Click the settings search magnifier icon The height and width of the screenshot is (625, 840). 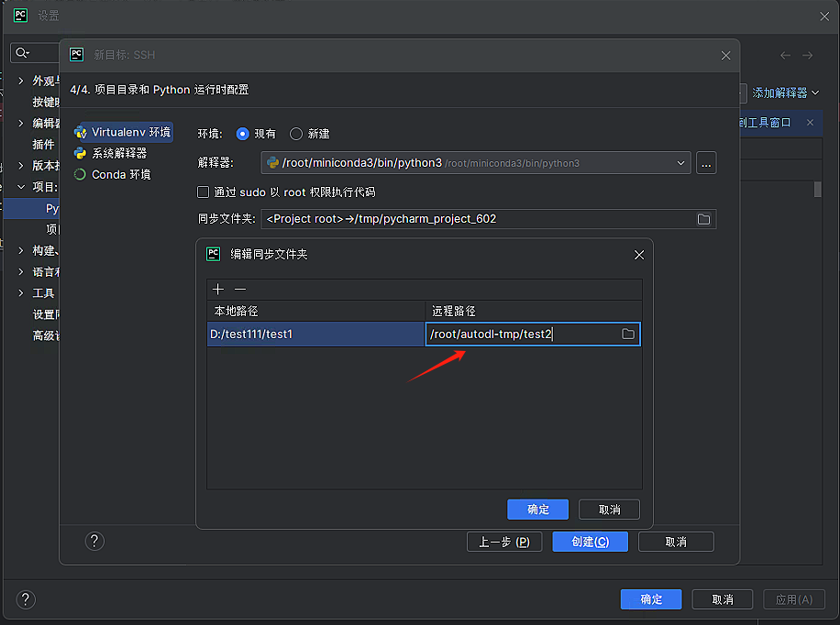tap(23, 52)
